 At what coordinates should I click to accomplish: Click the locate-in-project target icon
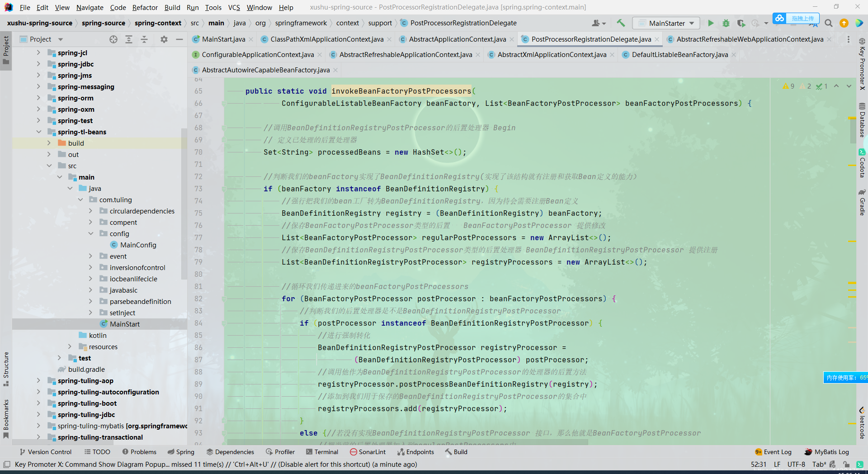[x=113, y=39]
